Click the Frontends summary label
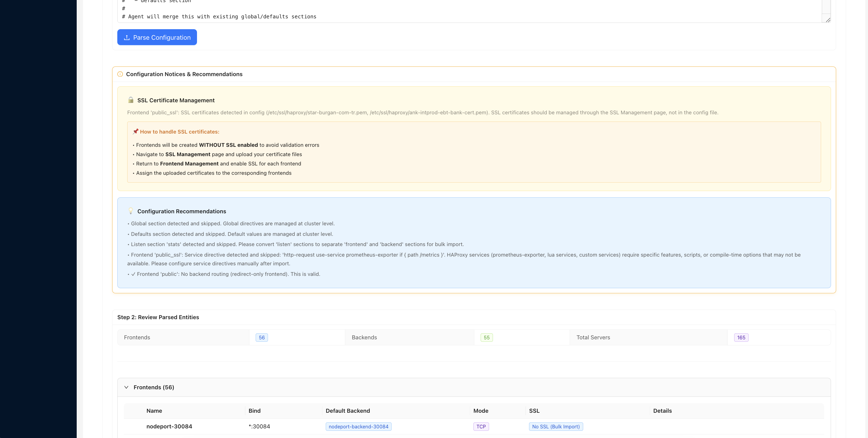The image size is (868, 438). click(x=137, y=337)
